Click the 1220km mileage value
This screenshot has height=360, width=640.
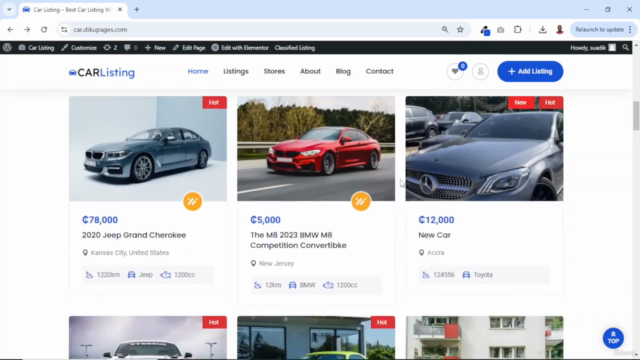[108, 275]
